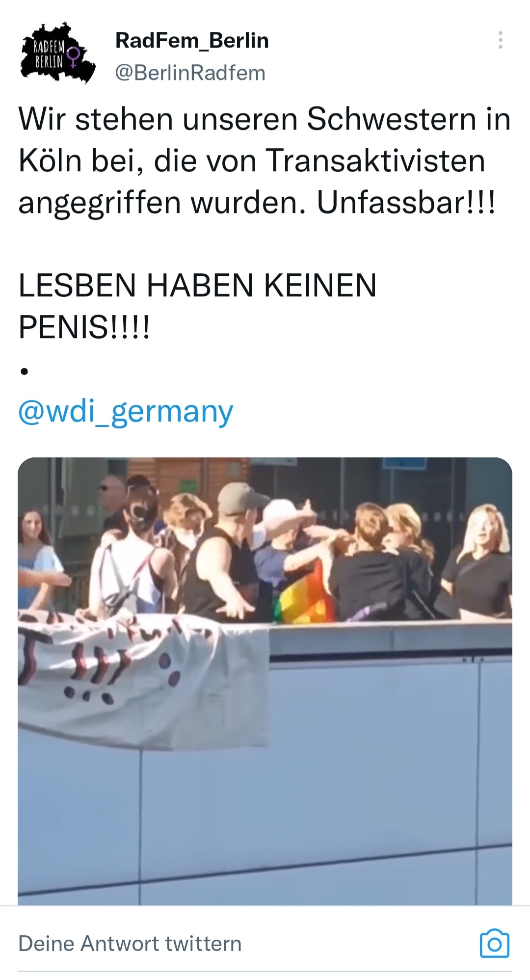The image size is (530, 980).
Task: Click the bullet point below the tweet text
Action: [25, 371]
